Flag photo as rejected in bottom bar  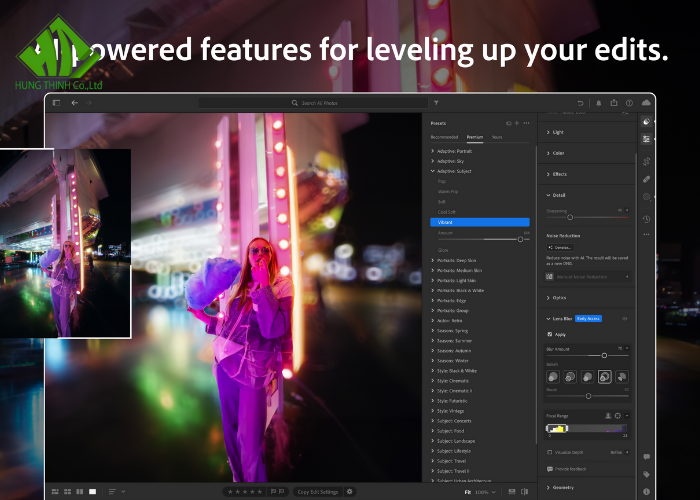click(x=282, y=492)
